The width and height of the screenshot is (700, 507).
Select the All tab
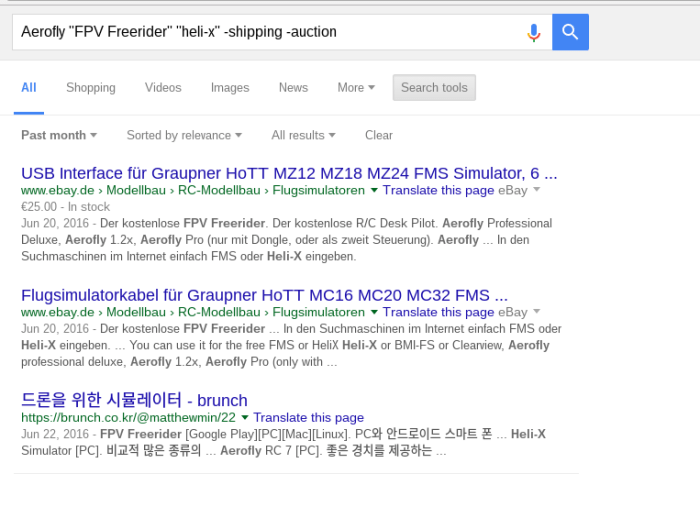click(29, 87)
